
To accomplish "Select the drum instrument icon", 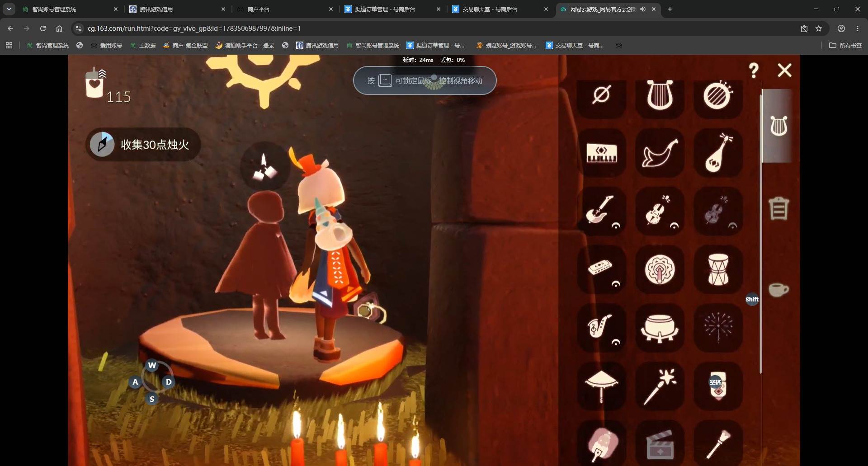I will (718, 269).
